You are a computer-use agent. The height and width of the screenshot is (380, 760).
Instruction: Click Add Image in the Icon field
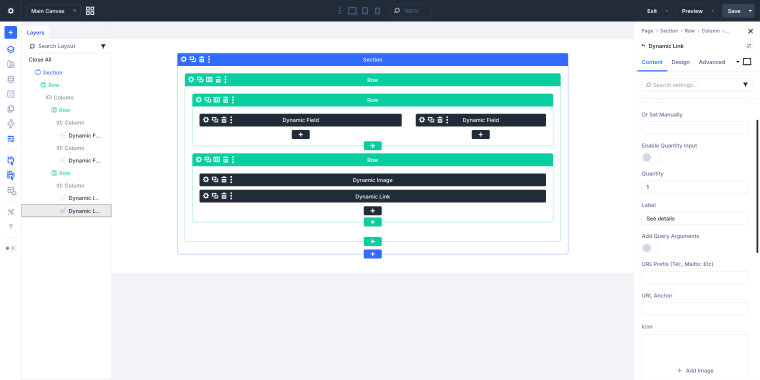[x=695, y=370]
